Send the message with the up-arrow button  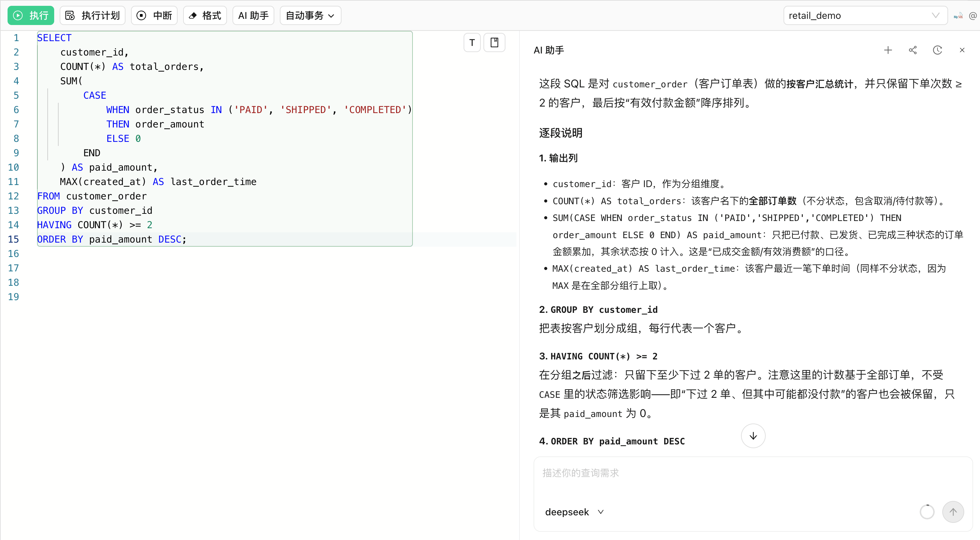pyautogui.click(x=953, y=512)
